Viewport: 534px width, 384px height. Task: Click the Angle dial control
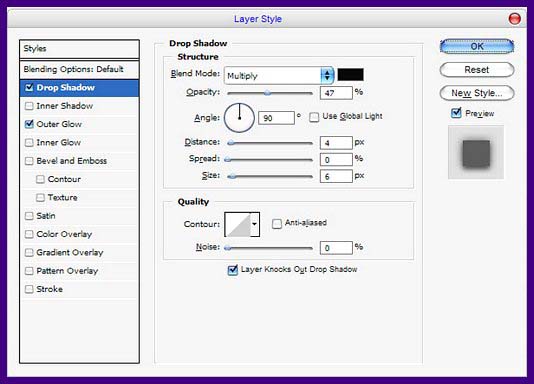coord(239,118)
